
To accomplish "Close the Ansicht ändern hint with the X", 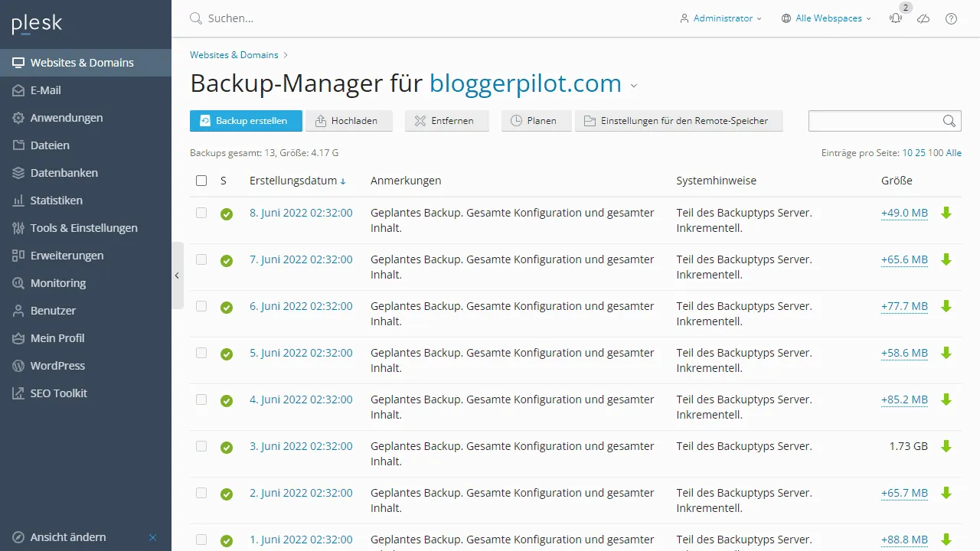I will (x=152, y=537).
